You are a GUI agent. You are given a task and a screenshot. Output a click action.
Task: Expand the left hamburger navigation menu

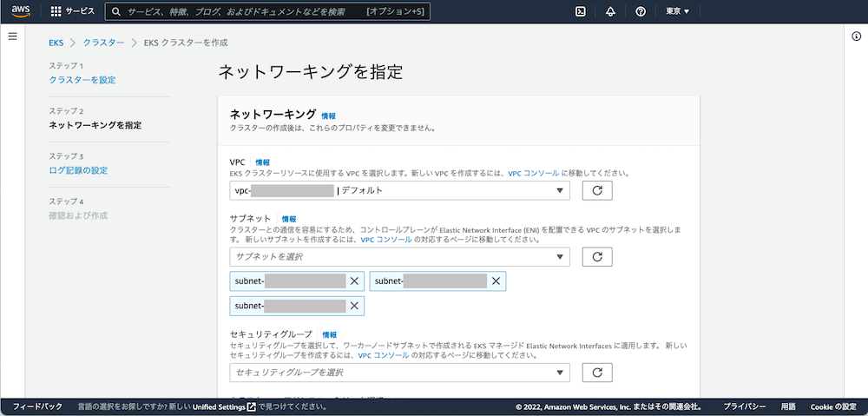pos(12,36)
